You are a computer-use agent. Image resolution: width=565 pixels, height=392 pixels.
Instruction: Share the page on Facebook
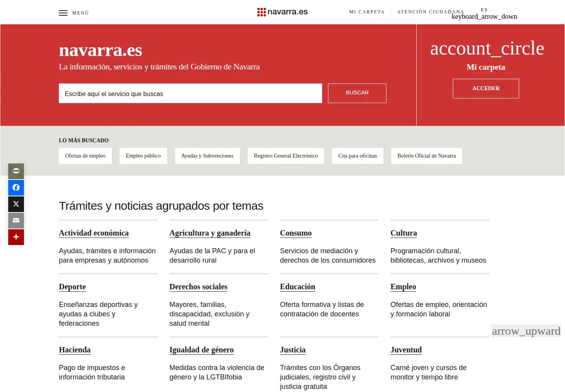16,187
